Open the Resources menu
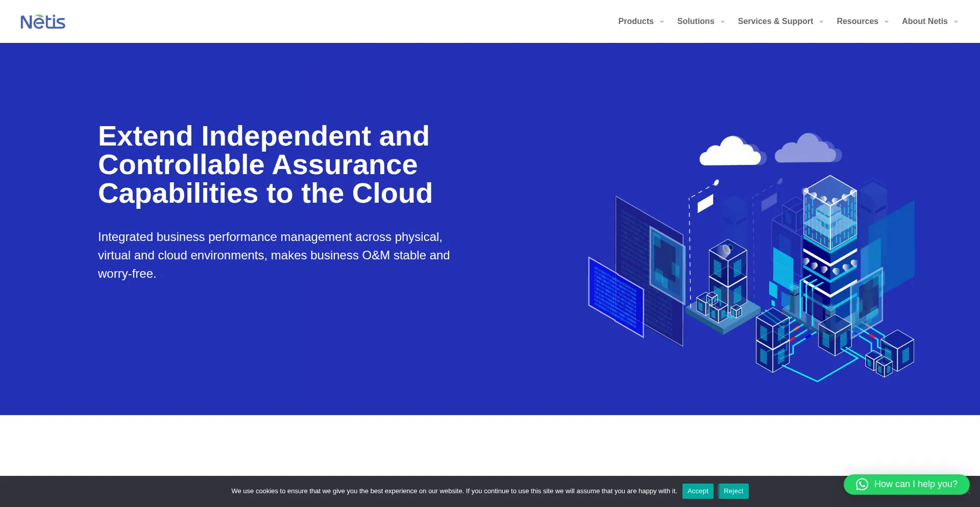This screenshot has width=980, height=507. 857,21
